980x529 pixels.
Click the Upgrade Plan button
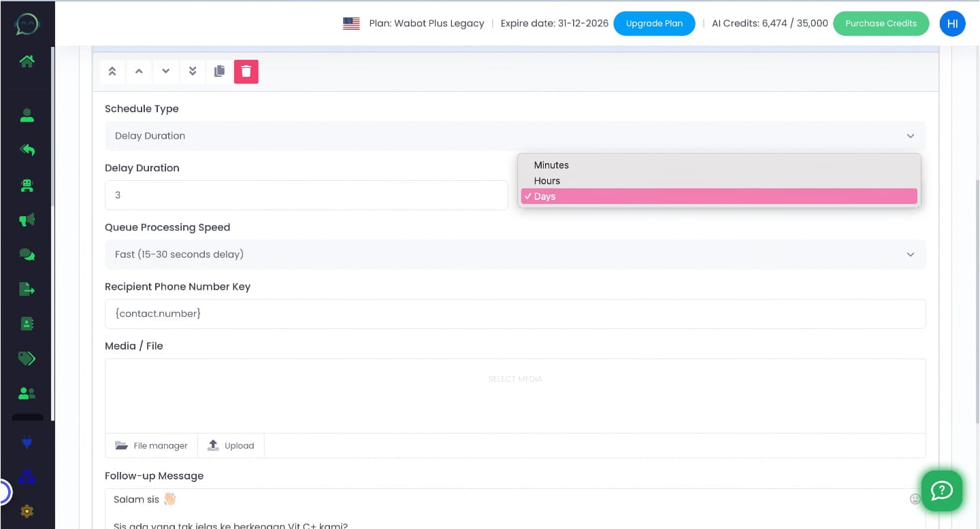(654, 23)
